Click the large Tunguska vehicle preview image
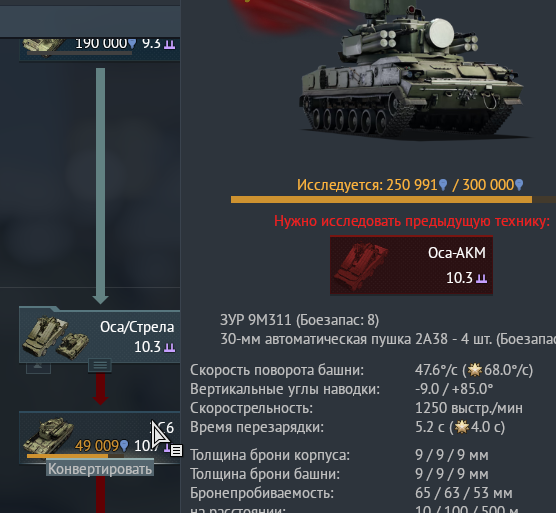The image size is (556, 513). 411,71
